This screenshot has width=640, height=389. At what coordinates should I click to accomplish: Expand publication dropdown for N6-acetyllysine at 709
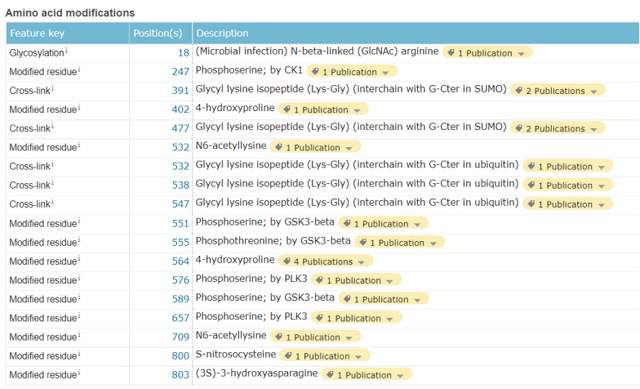(315, 337)
